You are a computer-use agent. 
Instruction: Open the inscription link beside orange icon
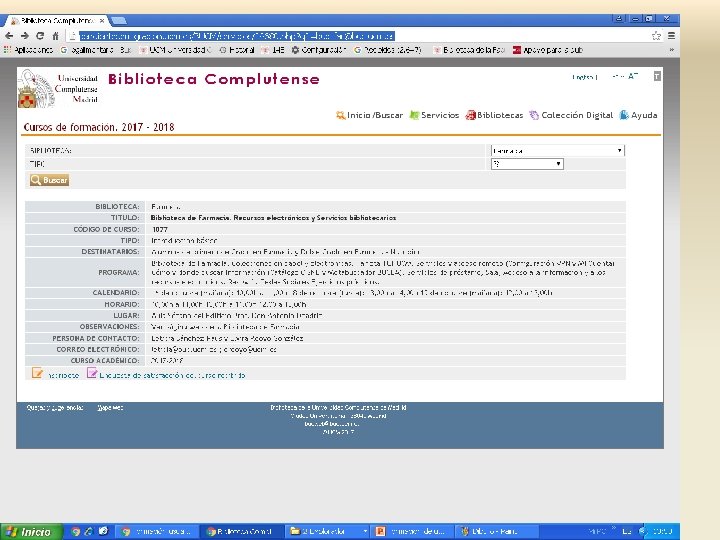(x=63, y=375)
